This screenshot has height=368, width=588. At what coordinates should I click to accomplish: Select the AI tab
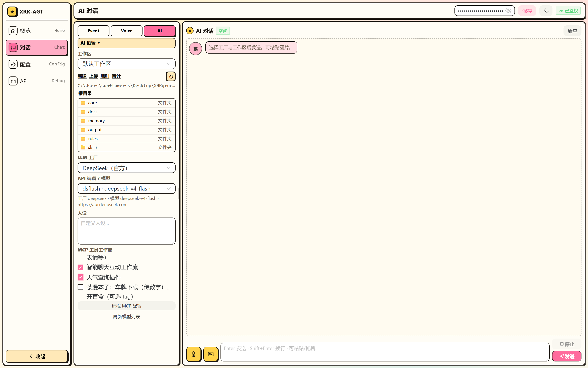tap(160, 31)
